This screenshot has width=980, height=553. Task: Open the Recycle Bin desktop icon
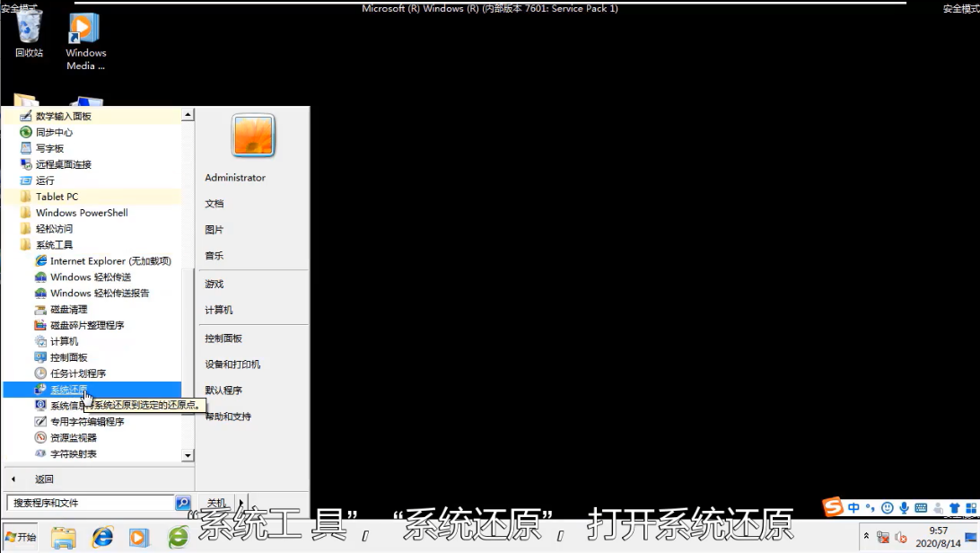pos(29,34)
